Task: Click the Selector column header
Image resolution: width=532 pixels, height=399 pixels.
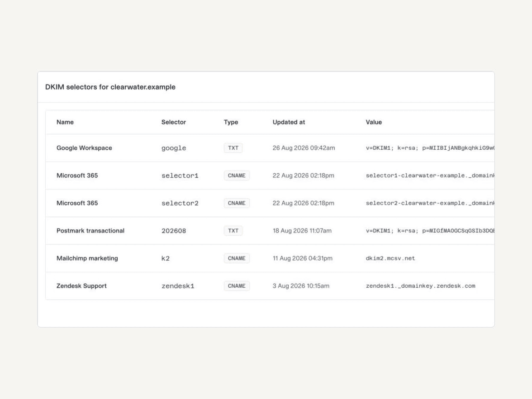Action: coord(174,122)
